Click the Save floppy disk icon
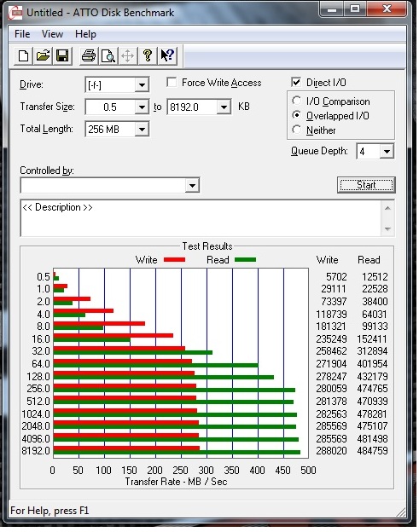The width and height of the screenshot is (419, 532). [x=62, y=55]
